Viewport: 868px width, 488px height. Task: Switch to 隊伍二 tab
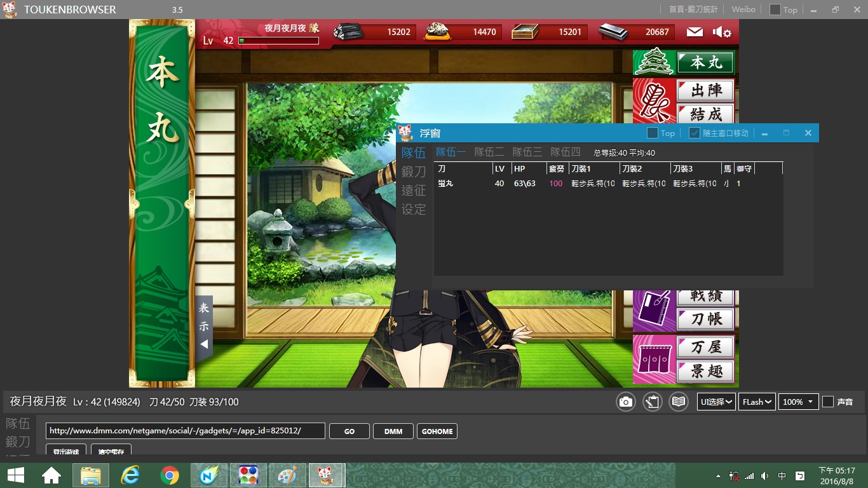point(489,152)
